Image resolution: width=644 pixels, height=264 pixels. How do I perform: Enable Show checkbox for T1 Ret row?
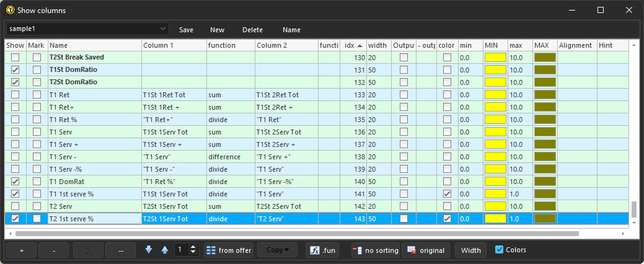pyautogui.click(x=15, y=95)
